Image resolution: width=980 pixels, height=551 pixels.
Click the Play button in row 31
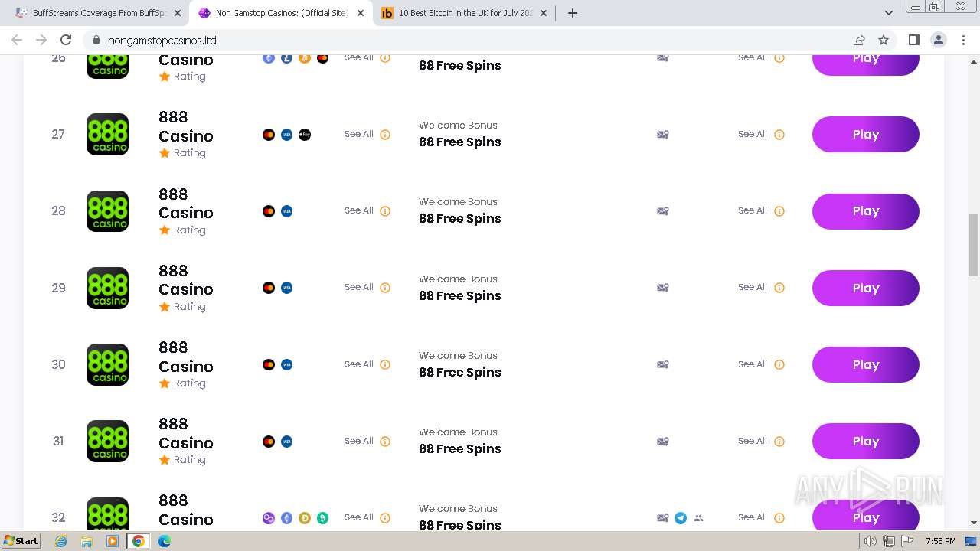[x=865, y=441]
